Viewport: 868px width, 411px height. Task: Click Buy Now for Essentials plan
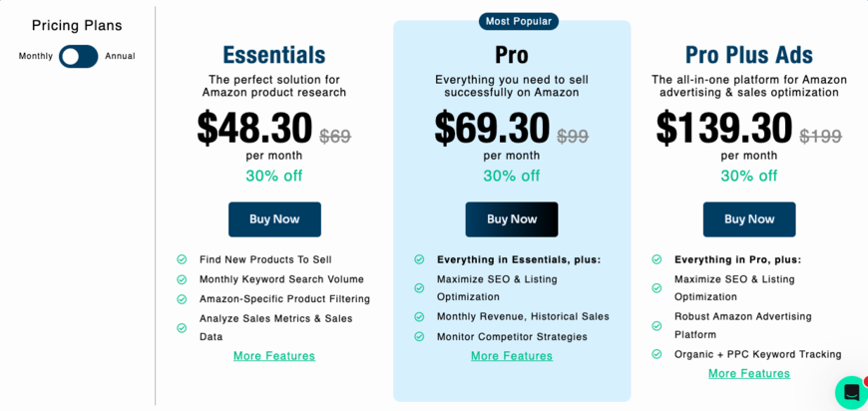tap(274, 219)
